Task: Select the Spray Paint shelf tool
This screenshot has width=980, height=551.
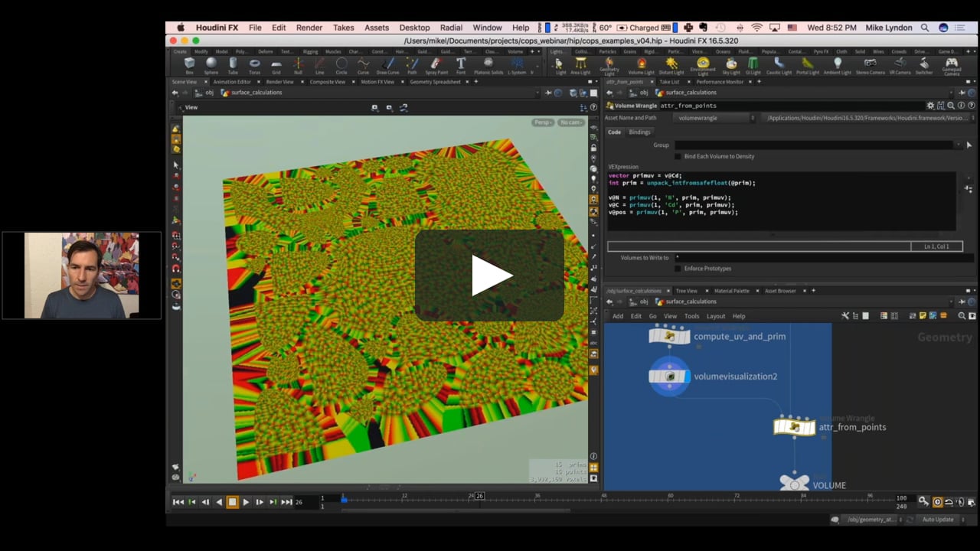Action: 436,66
